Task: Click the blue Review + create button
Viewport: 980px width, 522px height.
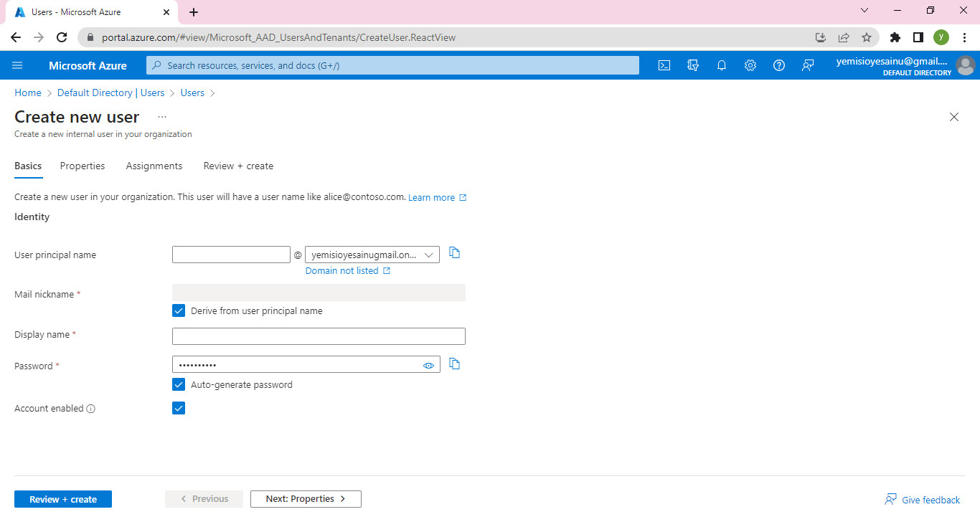Action: click(63, 499)
